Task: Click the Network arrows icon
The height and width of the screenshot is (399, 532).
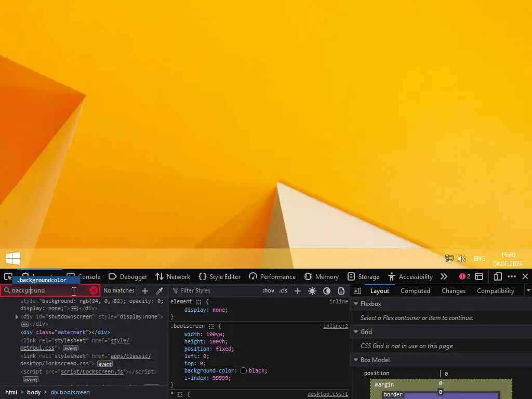Action: [x=159, y=276]
